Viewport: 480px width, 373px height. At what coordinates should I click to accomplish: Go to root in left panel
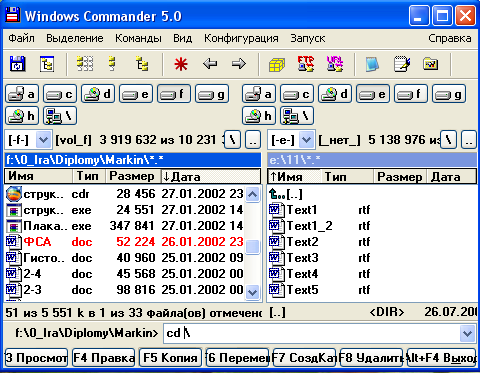233,140
